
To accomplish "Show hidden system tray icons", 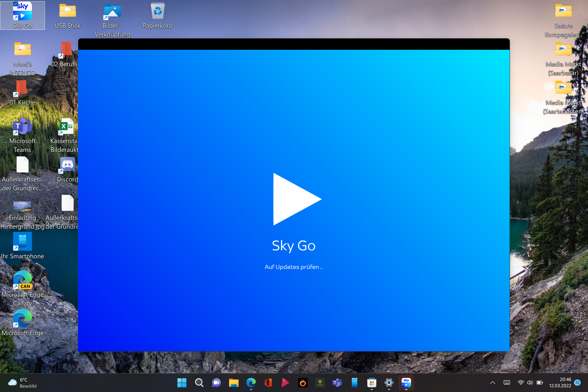I will click(x=493, y=383).
